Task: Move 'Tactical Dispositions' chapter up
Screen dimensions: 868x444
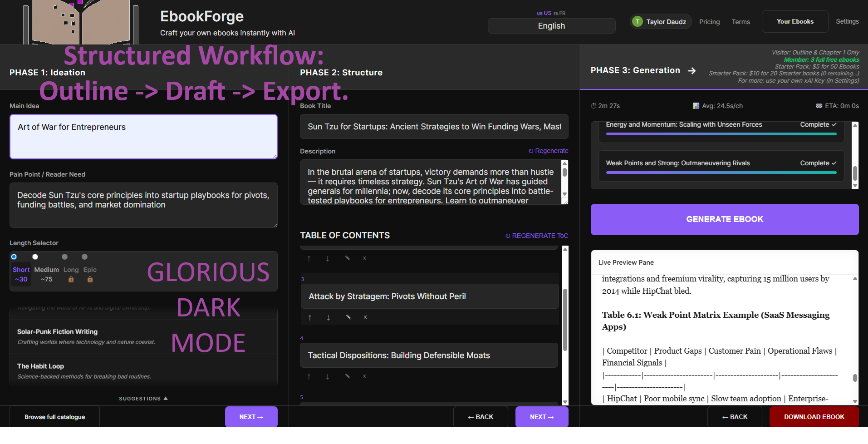Action: 309,376
